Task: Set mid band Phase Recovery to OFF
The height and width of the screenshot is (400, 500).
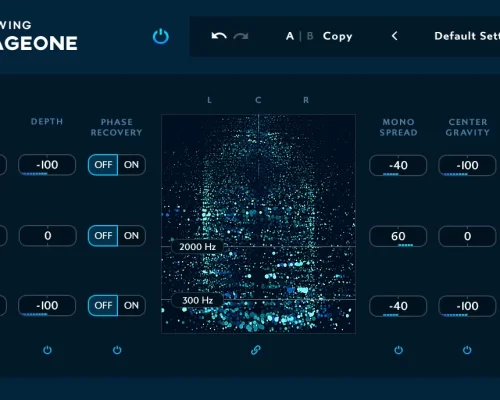Action: 103,236
